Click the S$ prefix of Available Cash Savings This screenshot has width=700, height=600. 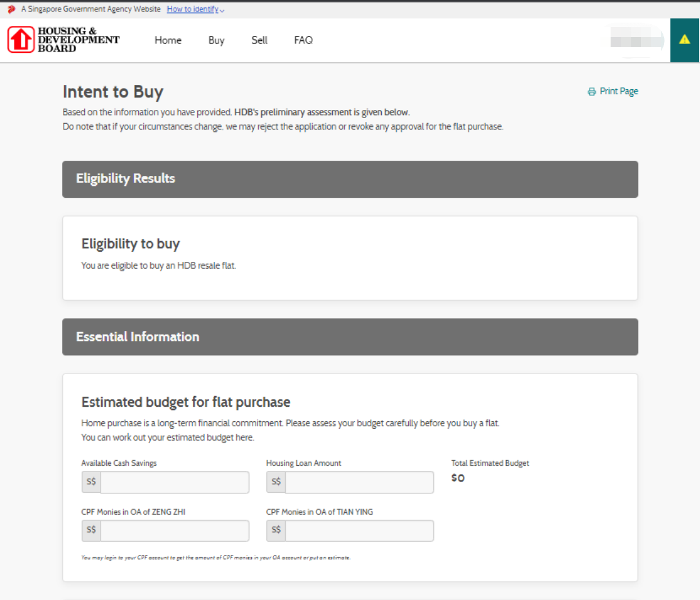[91, 482]
